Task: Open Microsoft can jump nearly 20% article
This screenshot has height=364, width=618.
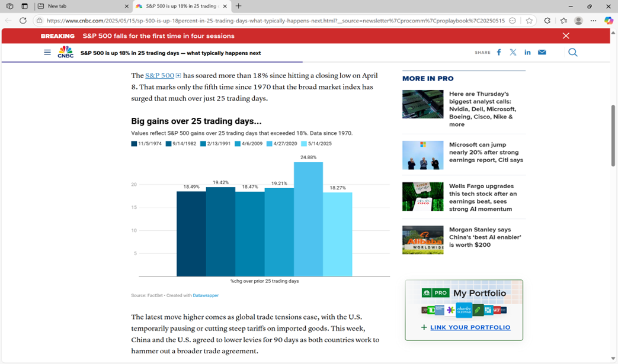Action: [486, 152]
